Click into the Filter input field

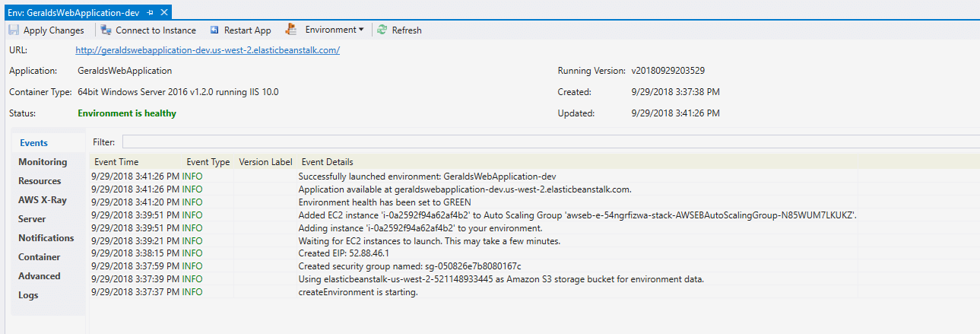click(551, 142)
